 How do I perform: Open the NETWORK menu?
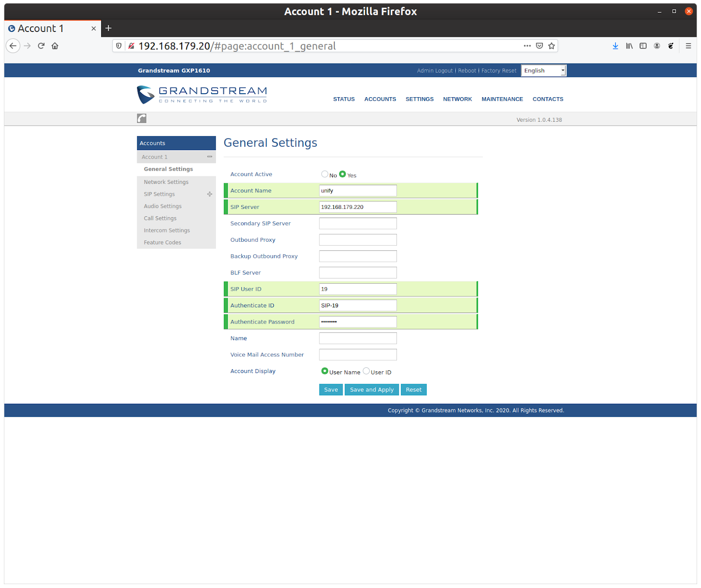tap(457, 99)
